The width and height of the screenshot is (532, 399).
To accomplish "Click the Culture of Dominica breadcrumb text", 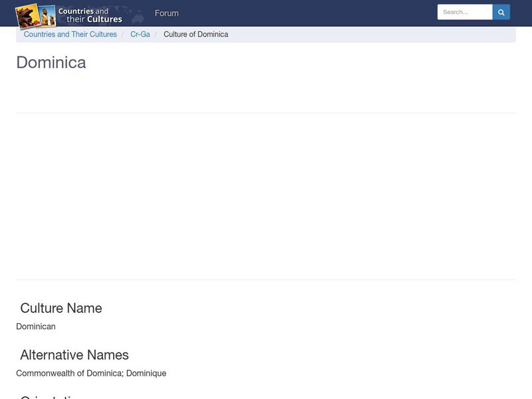I will (196, 35).
